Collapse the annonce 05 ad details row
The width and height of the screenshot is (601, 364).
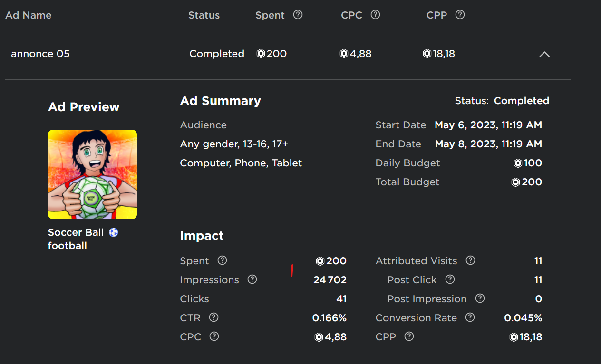pyautogui.click(x=544, y=54)
